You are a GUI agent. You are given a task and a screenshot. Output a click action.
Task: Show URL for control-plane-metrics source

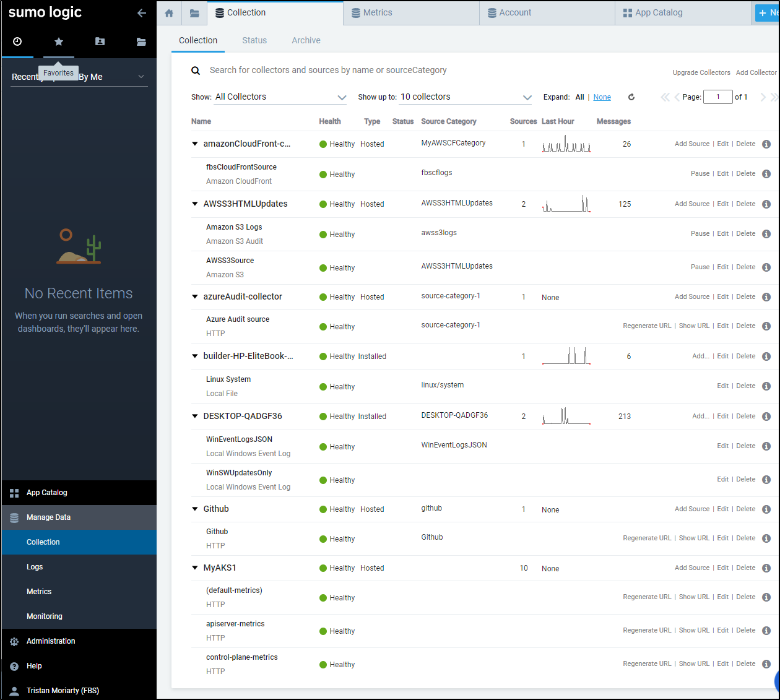[x=694, y=664]
